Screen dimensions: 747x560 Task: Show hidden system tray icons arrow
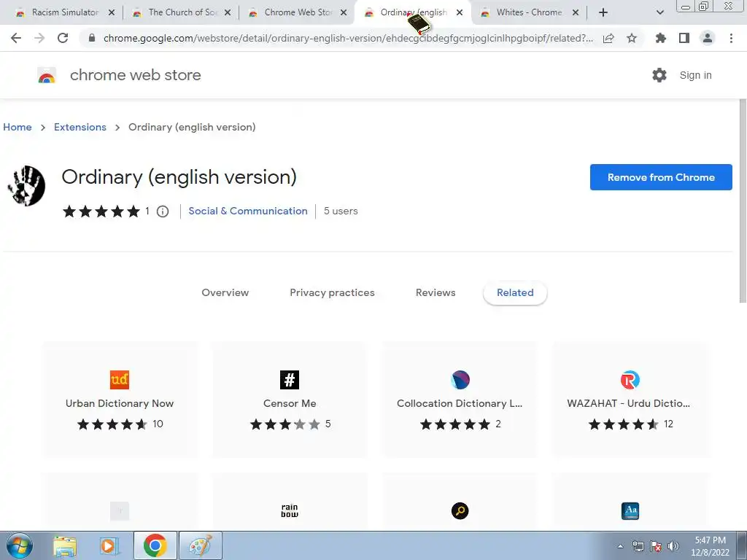coord(620,546)
